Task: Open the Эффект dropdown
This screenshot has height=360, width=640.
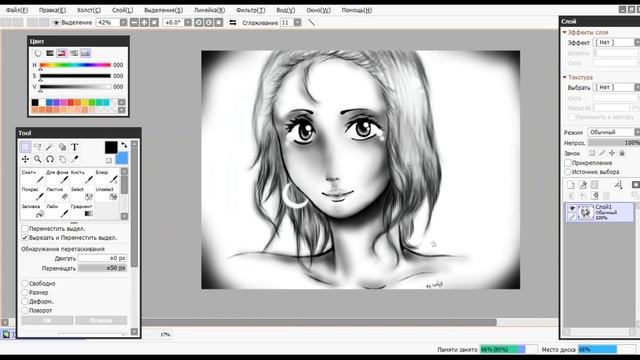Action: (x=636, y=42)
